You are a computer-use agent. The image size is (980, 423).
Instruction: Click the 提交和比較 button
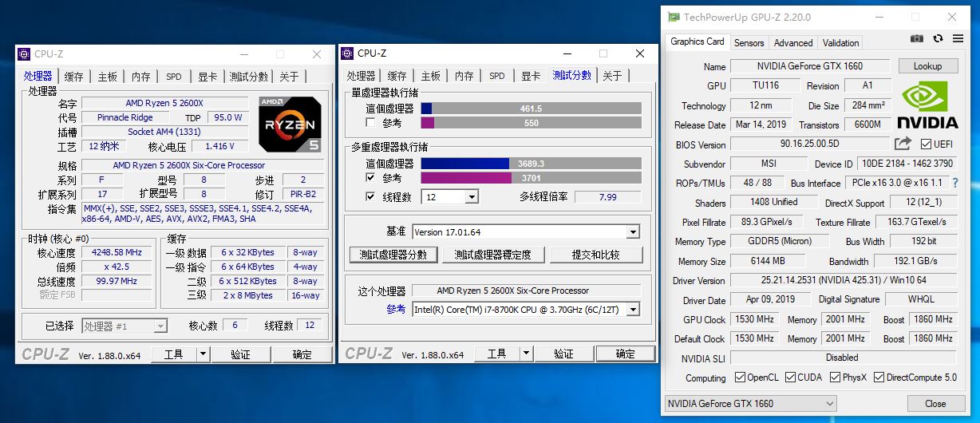coord(596,255)
